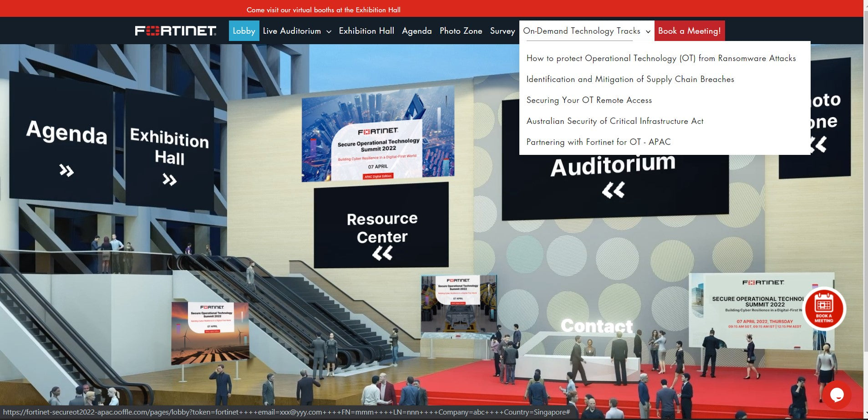Click the Resource Center sign
This screenshot has width=868, height=420.
tap(381, 225)
